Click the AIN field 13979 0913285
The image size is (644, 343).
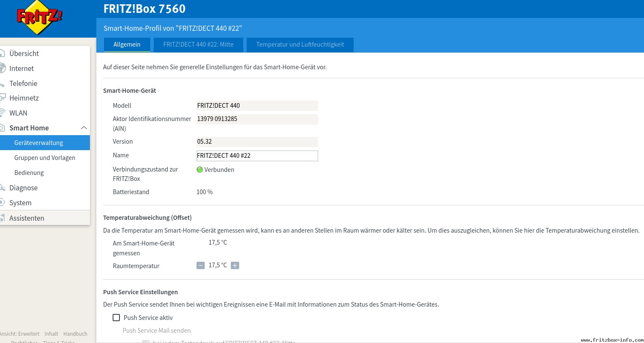tap(257, 119)
